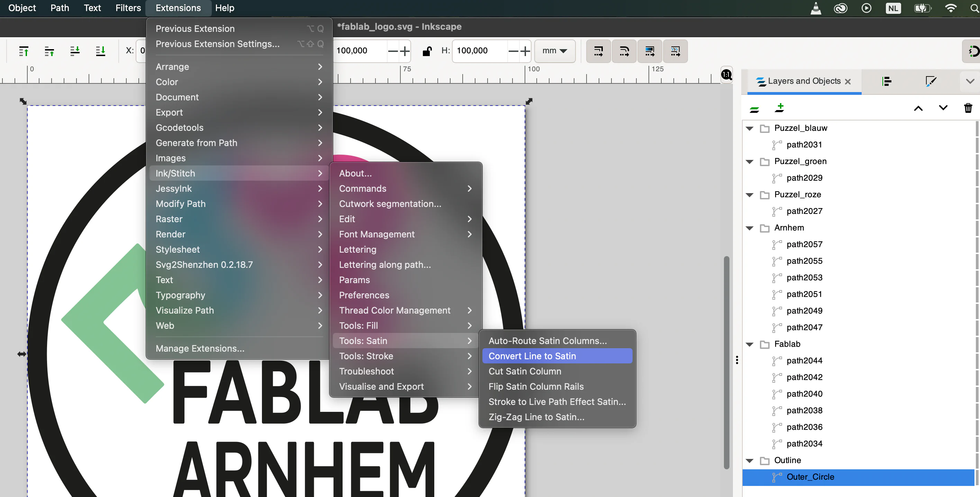Lower selection one step icon
Image resolution: width=980 pixels, height=497 pixels.
click(x=75, y=51)
